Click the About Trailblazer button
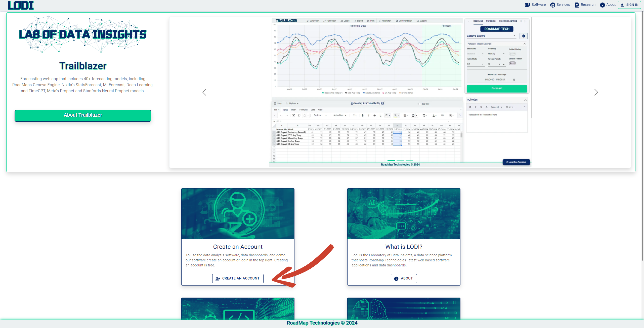The width and height of the screenshot is (644, 328). click(x=83, y=116)
